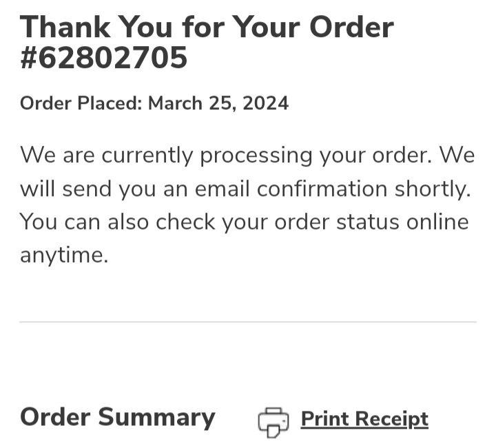Open the Print Receipt link

point(364,419)
